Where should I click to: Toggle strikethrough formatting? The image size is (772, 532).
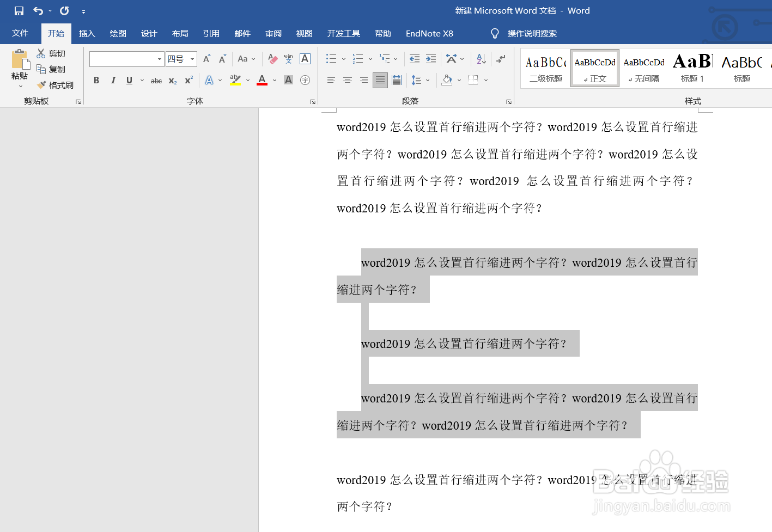pyautogui.click(x=156, y=81)
